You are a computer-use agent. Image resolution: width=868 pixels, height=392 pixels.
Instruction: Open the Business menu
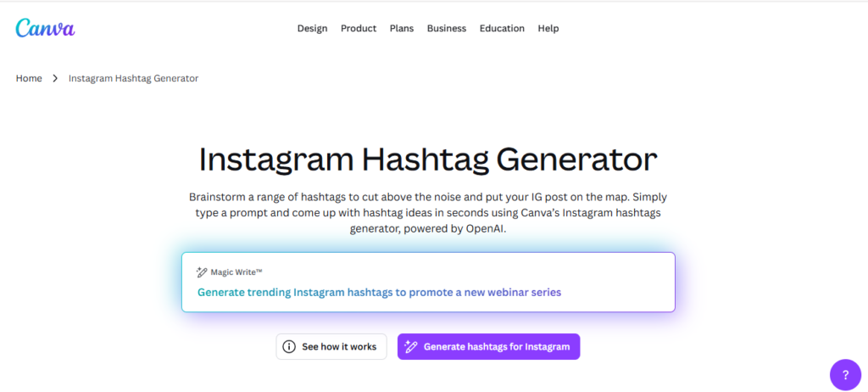[447, 28]
